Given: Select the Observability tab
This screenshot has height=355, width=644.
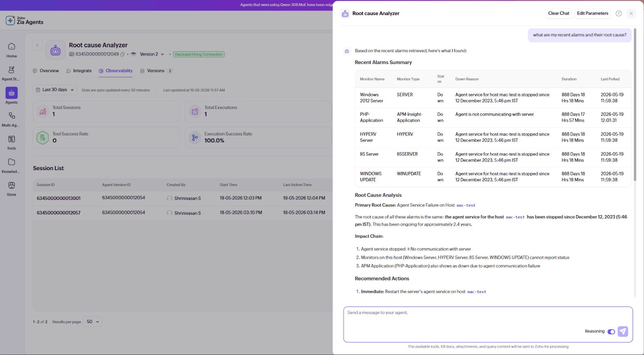Looking at the screenshot, I should 115,71.
